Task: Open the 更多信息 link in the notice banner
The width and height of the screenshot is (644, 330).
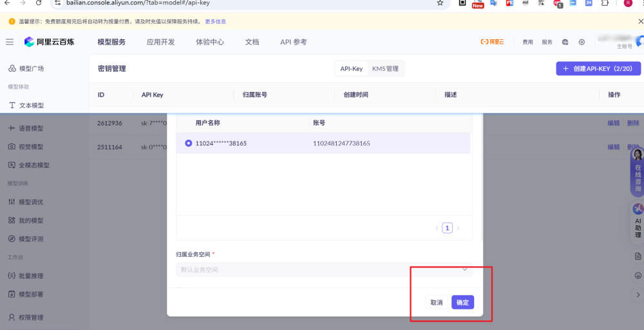Action: click(215, 21)
